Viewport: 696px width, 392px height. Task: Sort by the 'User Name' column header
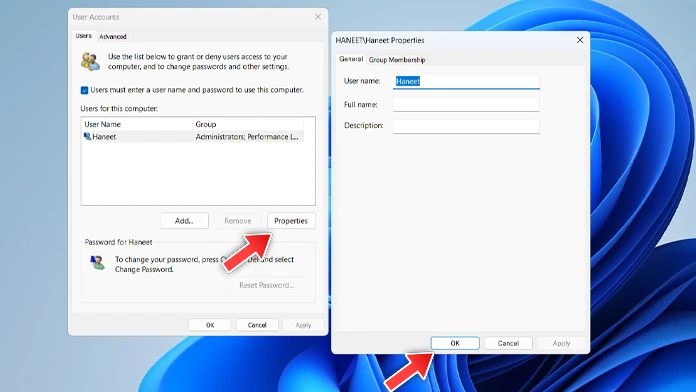(x=137, y=124)
